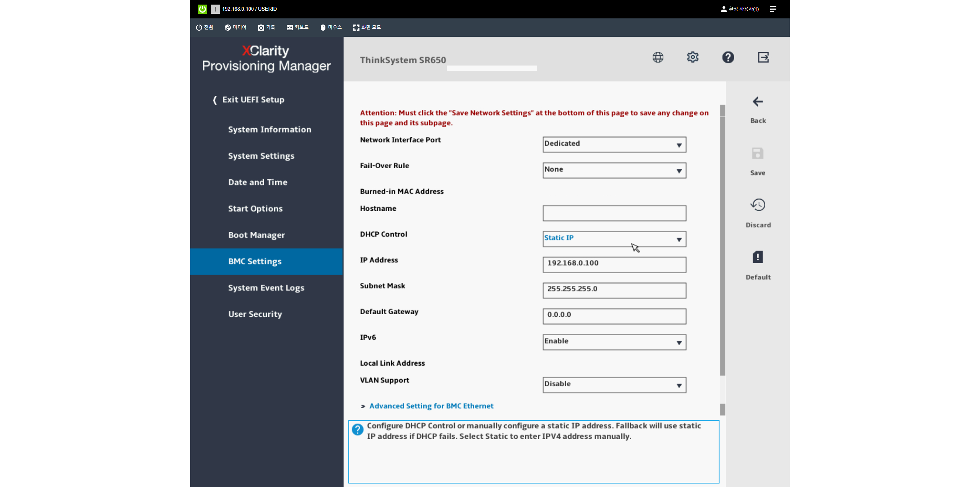
Task: Click the gray exclamation alert icon
Action: pyautogui.click(x=216, y=9)
